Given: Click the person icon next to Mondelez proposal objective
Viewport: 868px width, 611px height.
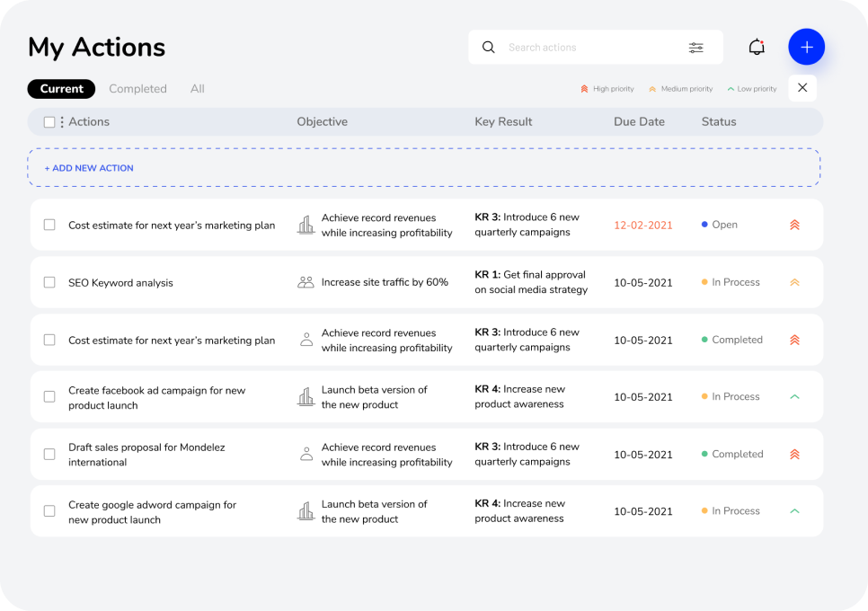Looking at the screenshot, I should (x=306, y=454).
